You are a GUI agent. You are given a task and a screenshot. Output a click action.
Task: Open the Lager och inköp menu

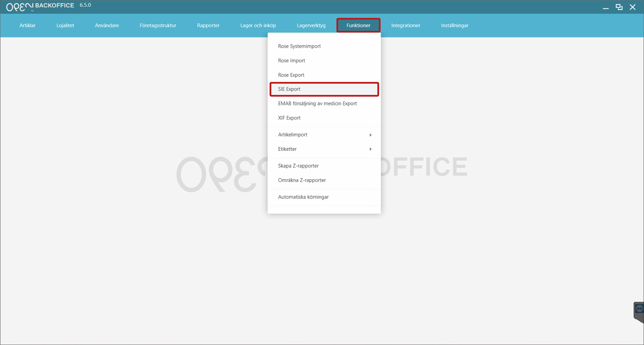coord(258,25)
